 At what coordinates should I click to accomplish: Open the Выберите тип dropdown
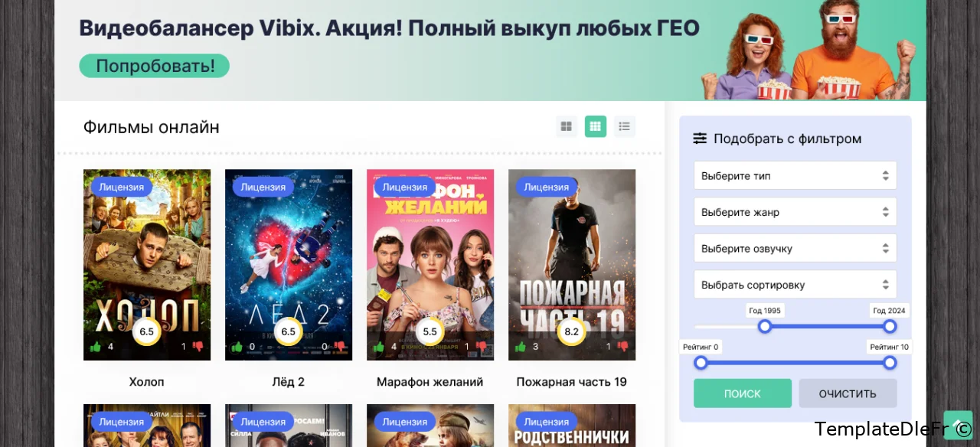[795, 175]
